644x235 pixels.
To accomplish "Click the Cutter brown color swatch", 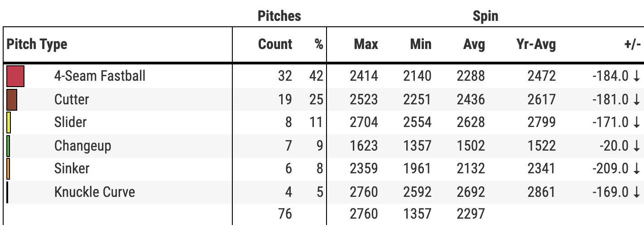I will click(12, 99).
